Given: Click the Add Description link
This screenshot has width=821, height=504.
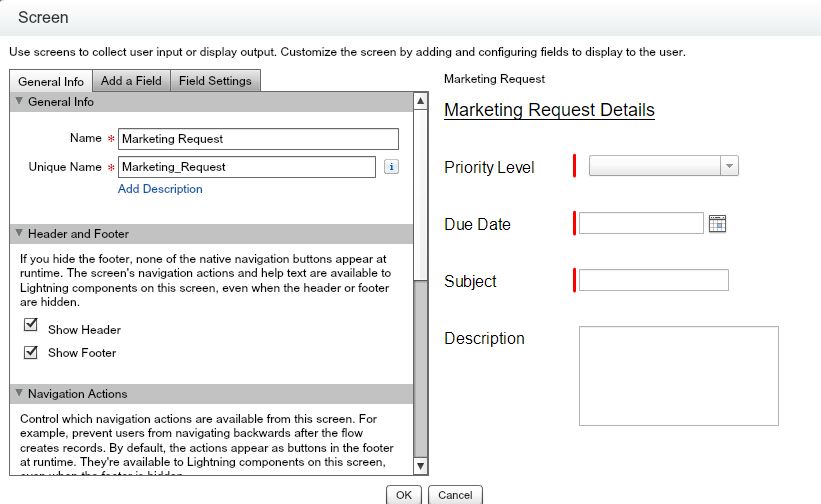Looking at the screenshot, I should click(160, 189).
